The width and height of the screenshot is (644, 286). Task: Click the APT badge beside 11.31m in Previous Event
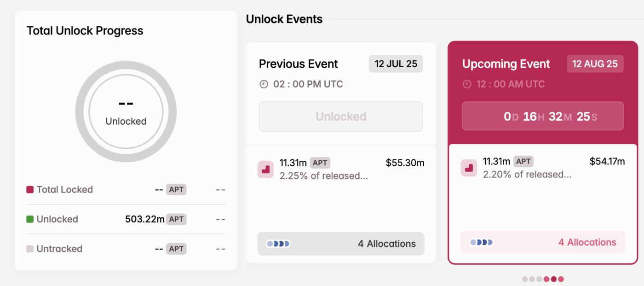(x=320, y=163)
